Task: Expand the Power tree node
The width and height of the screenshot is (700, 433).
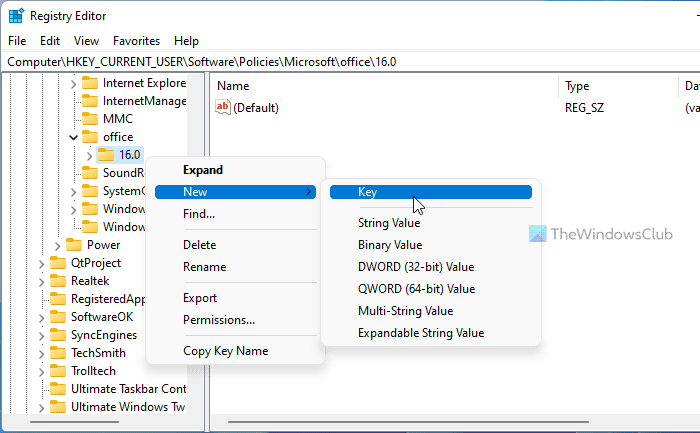Action: click(57, 246)
